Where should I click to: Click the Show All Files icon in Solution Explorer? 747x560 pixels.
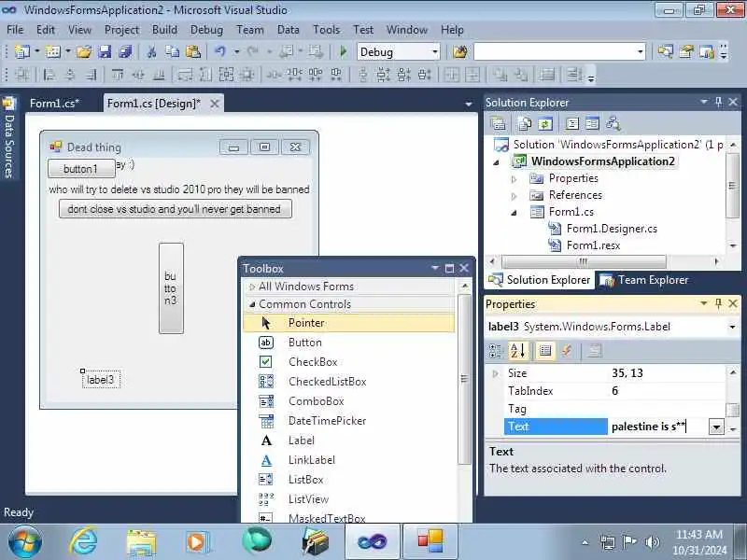click(x=525, y=124)
